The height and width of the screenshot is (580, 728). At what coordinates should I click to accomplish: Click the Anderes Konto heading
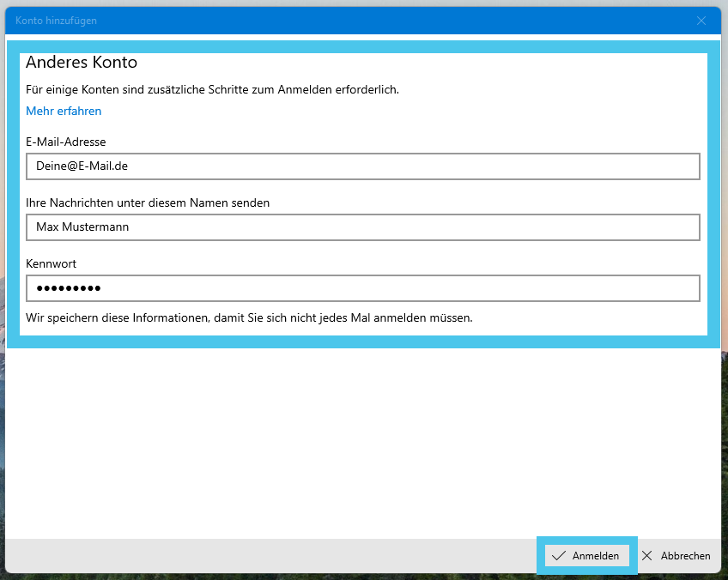tap(82, 62)
